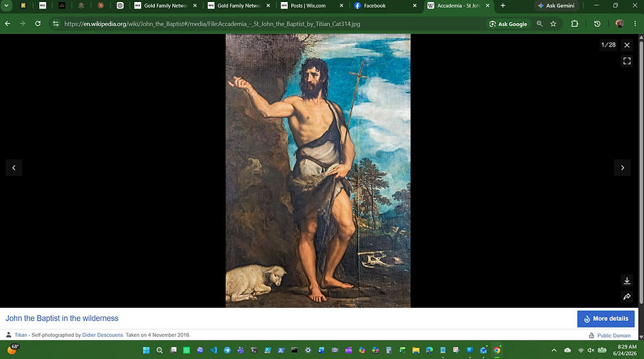Launch WhatsApp from the taskbar
The height and width of the screenshot is (359, 644).
[x=187, y=350]
